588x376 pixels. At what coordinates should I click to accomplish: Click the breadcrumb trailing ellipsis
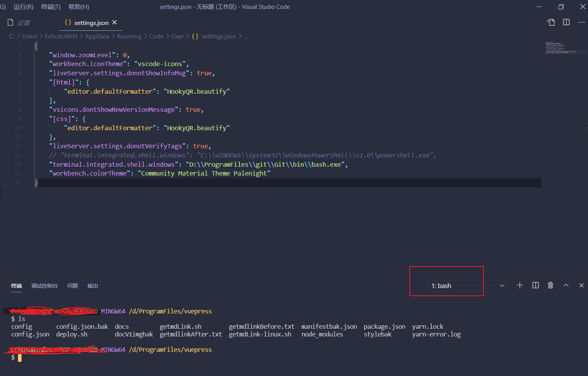point(246,37)
